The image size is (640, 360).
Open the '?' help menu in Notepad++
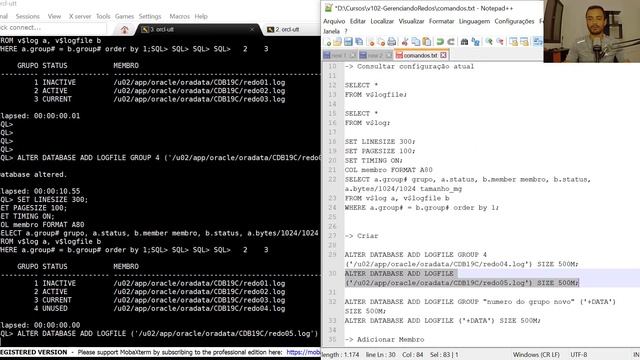click(x=346, y=31)
